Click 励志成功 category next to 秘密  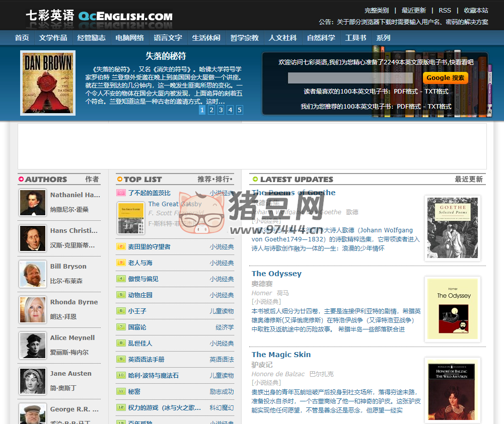coord(222,392)
